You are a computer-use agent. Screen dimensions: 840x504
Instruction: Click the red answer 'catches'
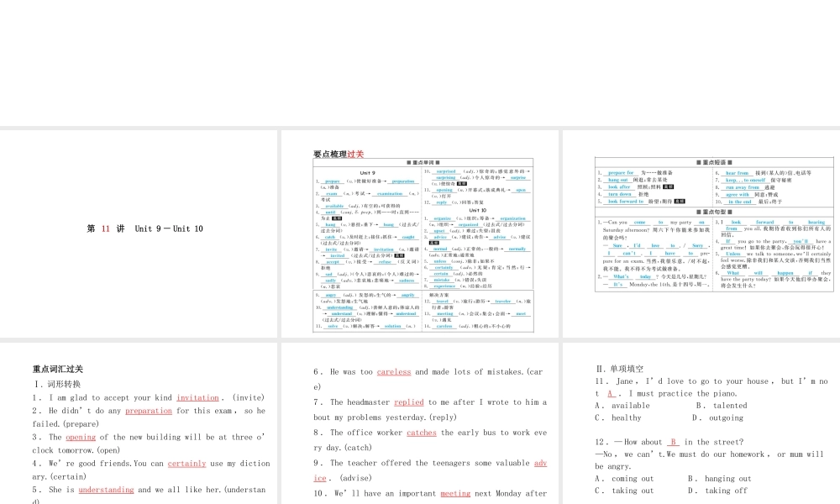point(422,433)
